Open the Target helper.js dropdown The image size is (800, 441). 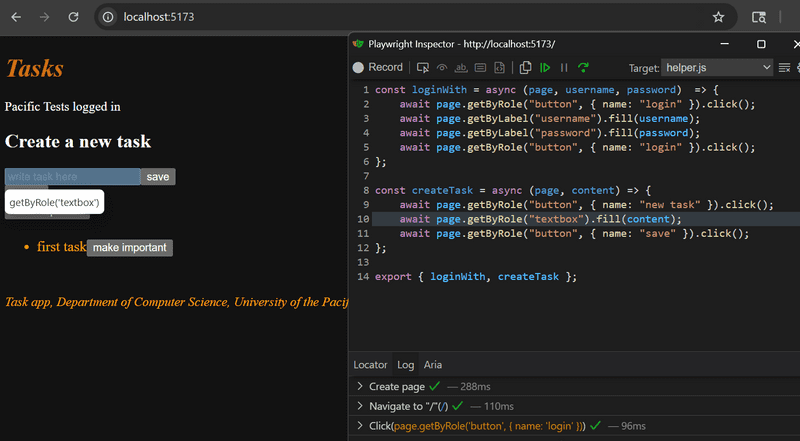717,67
